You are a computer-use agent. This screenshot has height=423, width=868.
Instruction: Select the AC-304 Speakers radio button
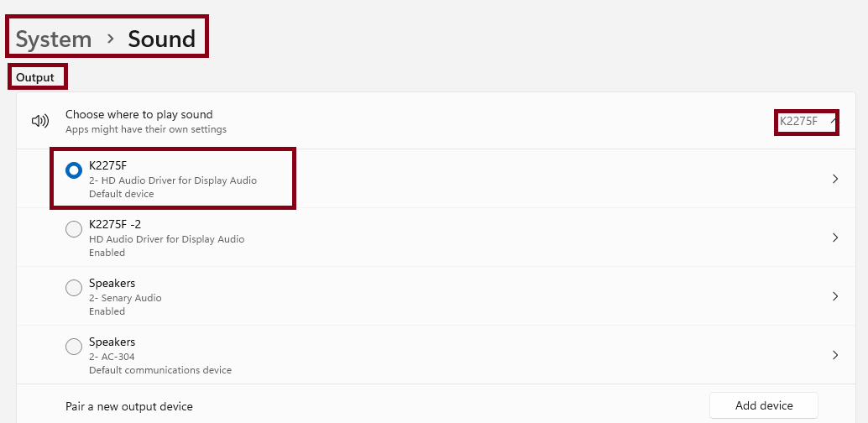click(x=74, y=347)
